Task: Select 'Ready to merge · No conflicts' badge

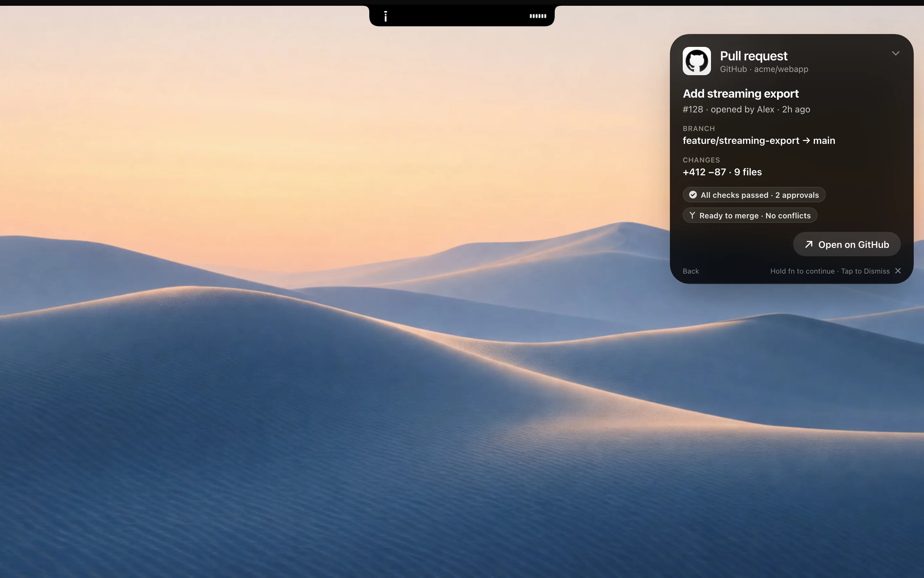Action: pos(749,215)
